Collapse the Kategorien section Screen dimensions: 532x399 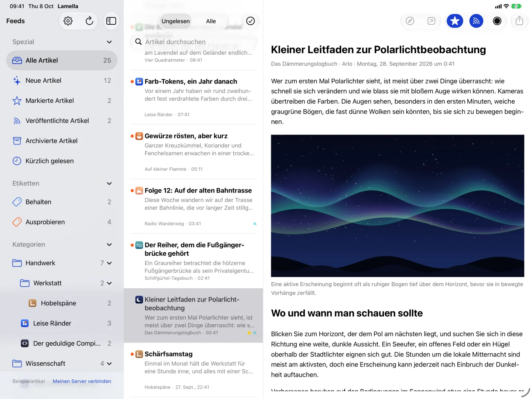[x=109, y=245]
